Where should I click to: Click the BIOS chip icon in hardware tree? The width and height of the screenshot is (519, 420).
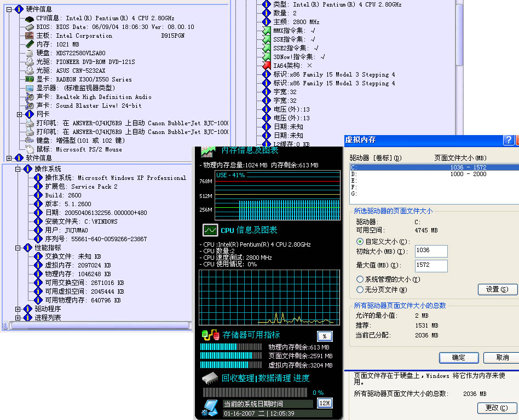pyautogui.click(x=30, y=27)
